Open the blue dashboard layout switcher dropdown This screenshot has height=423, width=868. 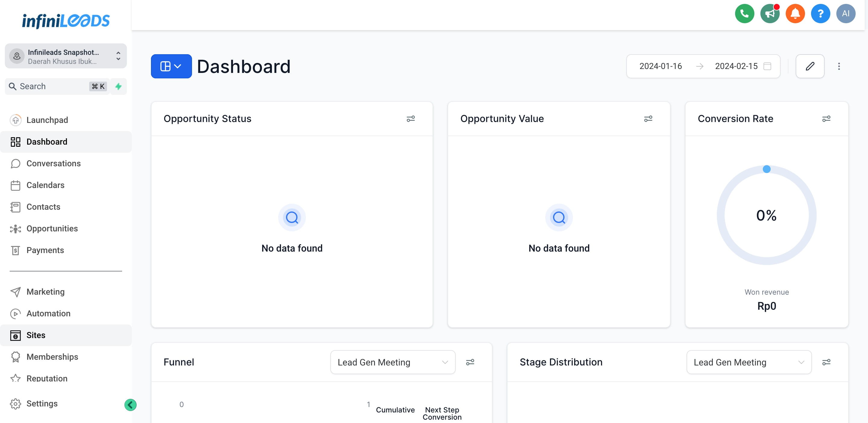point(171,66)
